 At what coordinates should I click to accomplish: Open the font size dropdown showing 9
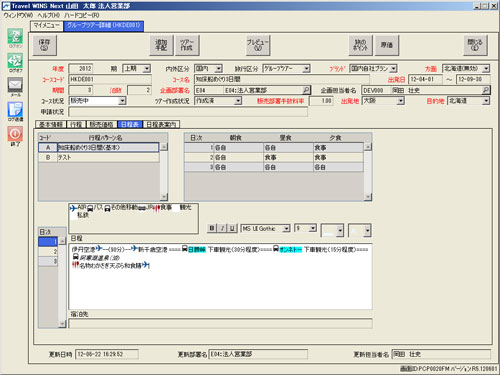coord(312,229)
